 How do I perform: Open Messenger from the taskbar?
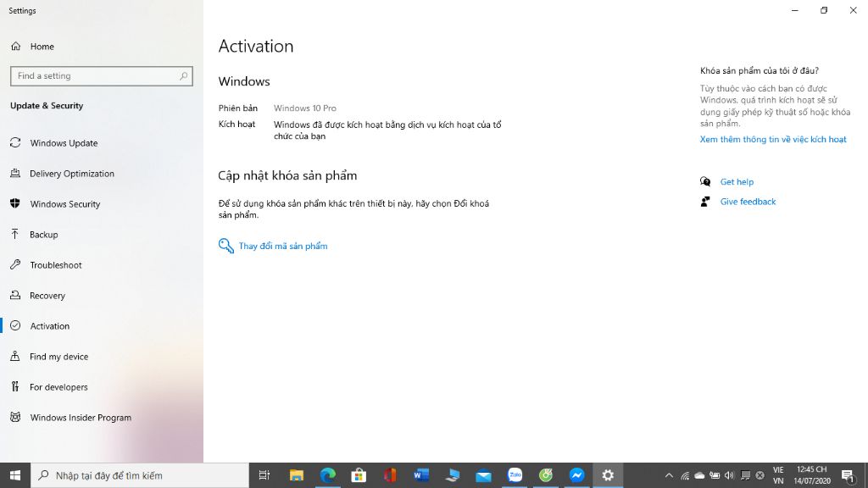click(576, 475)
